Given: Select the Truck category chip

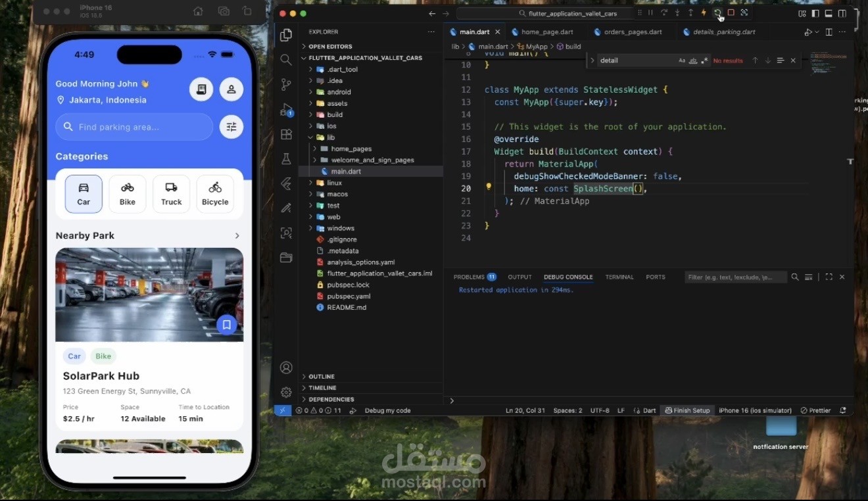Looking at the screenshot, I should coord(171,194).
